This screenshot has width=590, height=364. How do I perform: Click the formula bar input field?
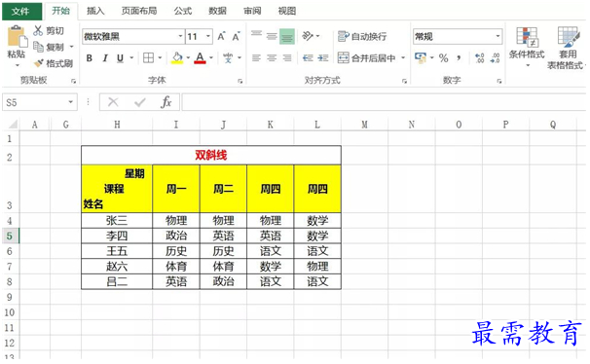pyautogui.click(x=384, y=102)
